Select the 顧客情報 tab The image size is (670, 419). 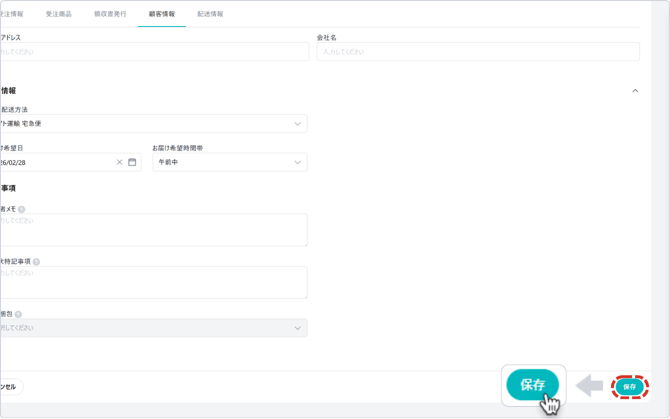(x=162, y=14)
